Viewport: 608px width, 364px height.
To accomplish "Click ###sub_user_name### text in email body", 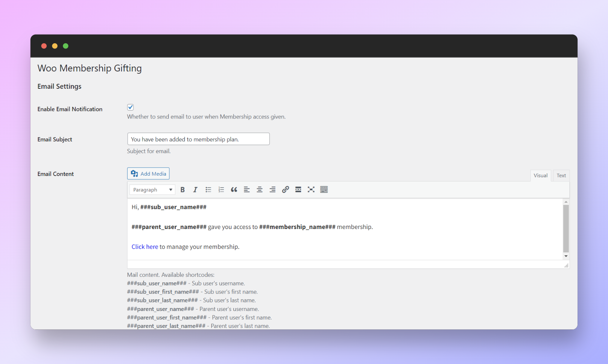I will coord(173,207).
